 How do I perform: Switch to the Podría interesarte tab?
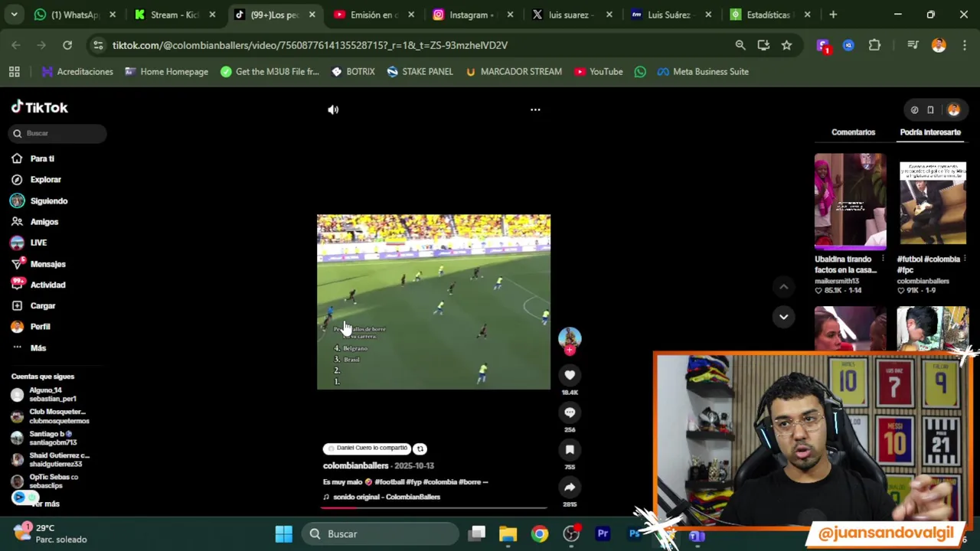[x=930, y=132]
